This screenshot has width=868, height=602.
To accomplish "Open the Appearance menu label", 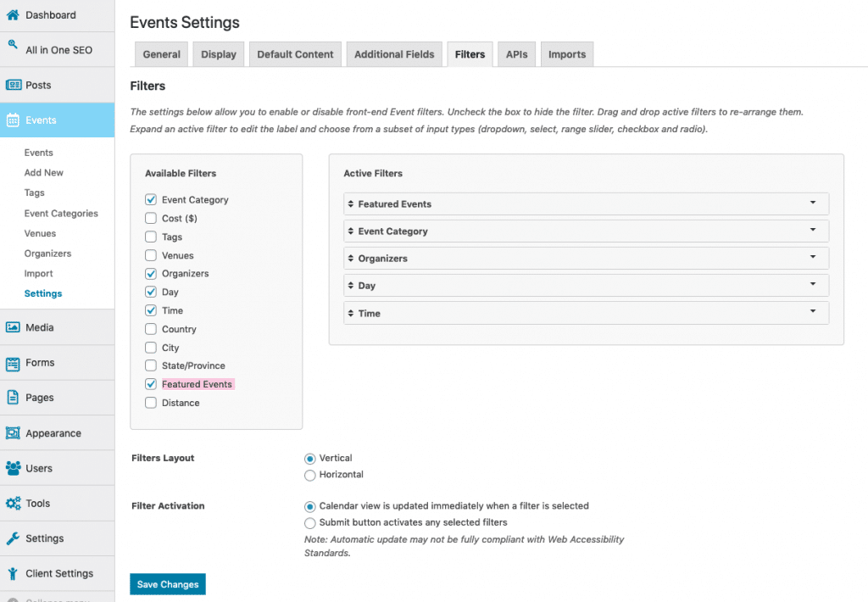I will point(53,433).
